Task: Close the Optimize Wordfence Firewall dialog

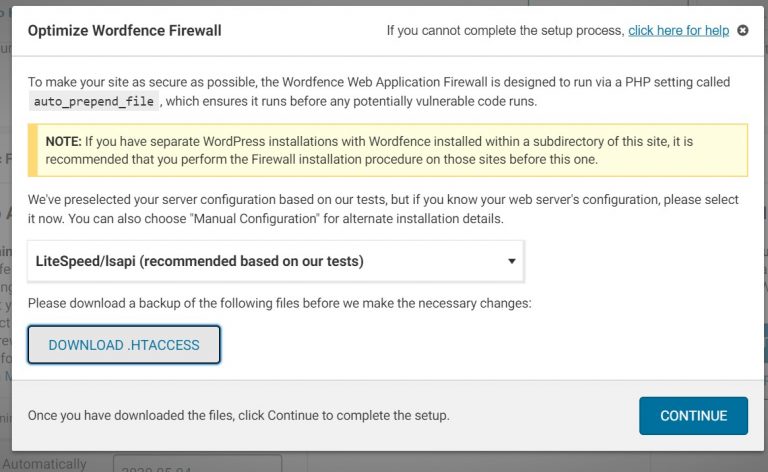Action: pyautogui.click(x=743, y=30)
